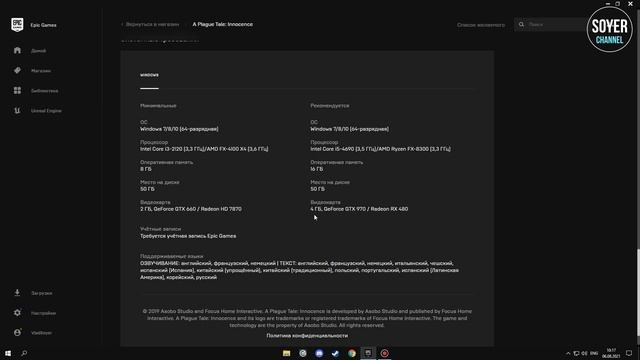
Task: Select the Windows requirements tab
Action: 149,75
